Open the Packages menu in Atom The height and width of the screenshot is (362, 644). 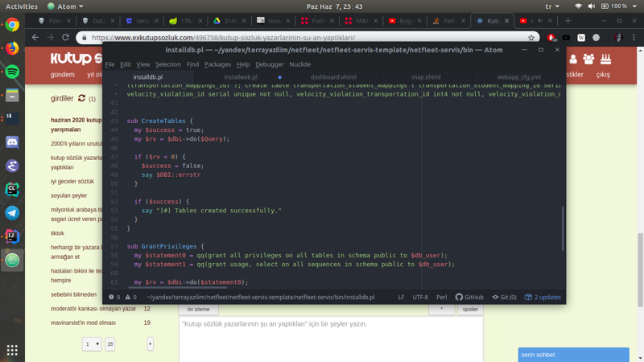pyautogui.click(x=217, y=64)
